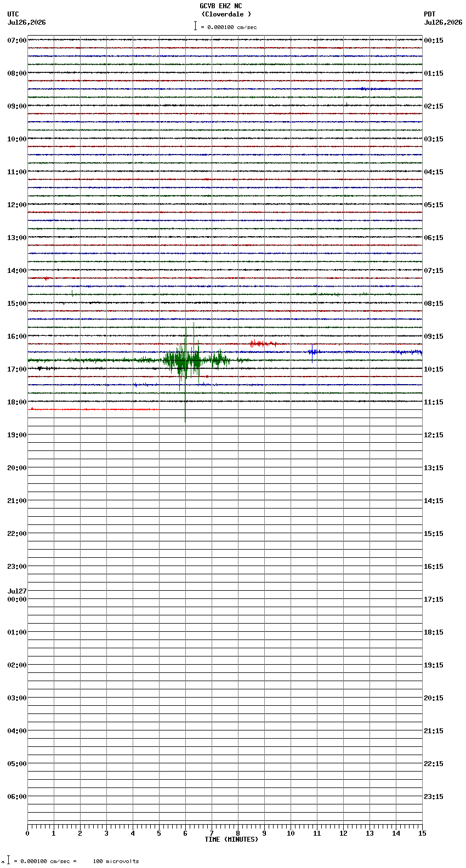The width and height of the screenshot is (466, 868).
Task: Click the 19:00 UTC time label
Action: [17, 435]
